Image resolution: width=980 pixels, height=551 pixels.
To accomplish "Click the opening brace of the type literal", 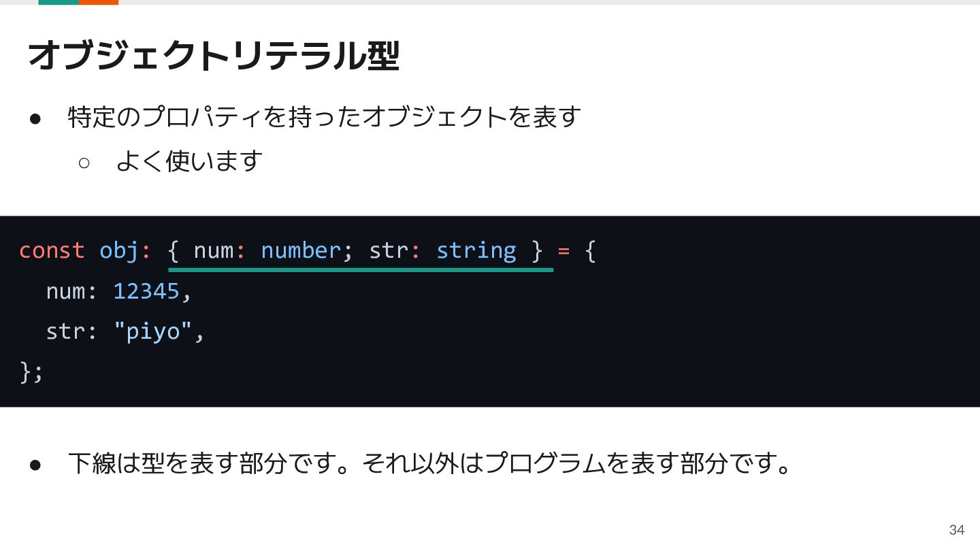I will (173, 251).
